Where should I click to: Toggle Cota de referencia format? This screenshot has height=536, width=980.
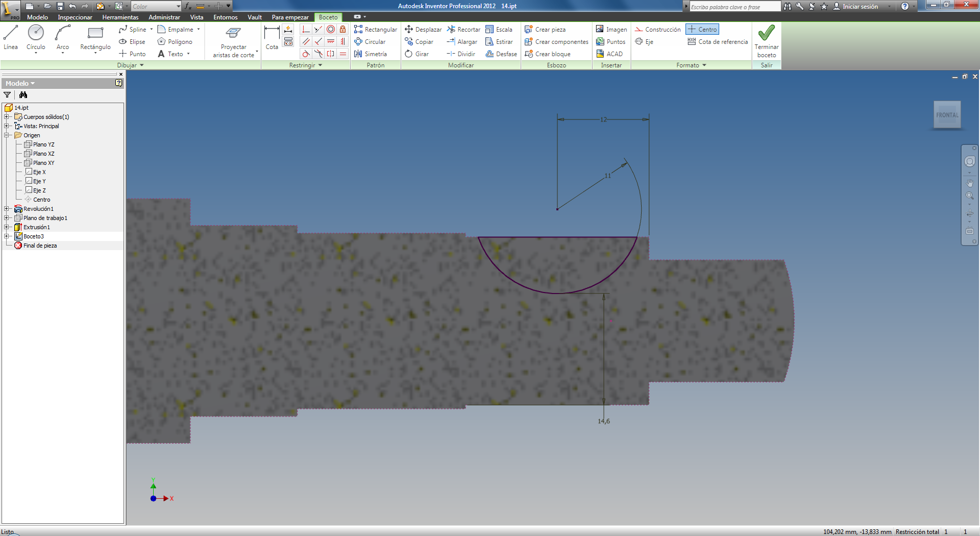click(718, 42)
